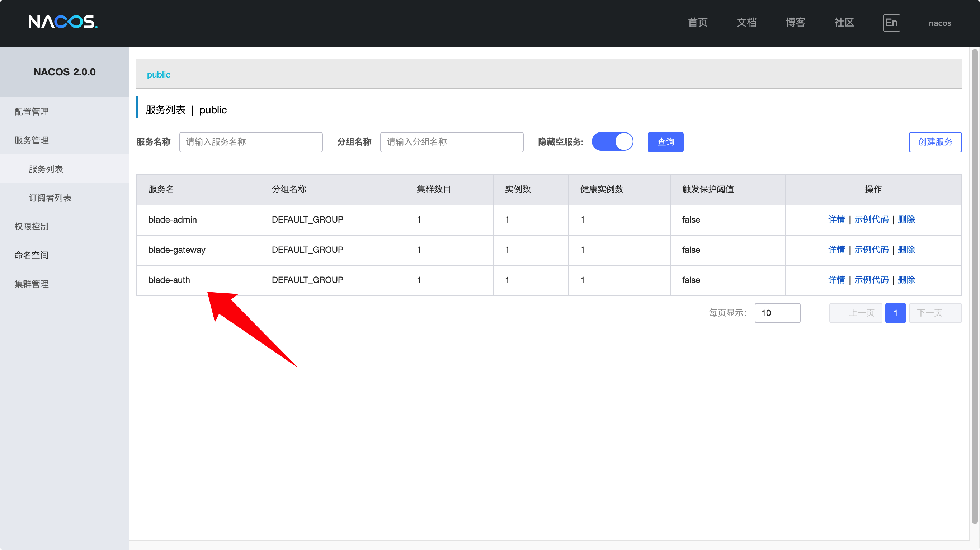Expand 权限控制 in the sidebar
Image resolution: width=980 pixels, height=550 pixels.
[65, 227]
